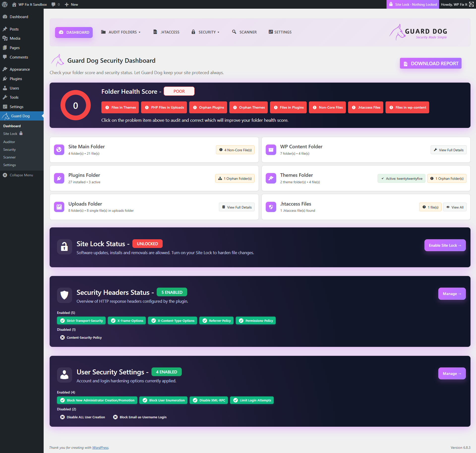The width and height of the screenshot is (476, 453).
Task: Toggle the Strict-Transport-Security enabled badge
Action: [x=81, y=321]
